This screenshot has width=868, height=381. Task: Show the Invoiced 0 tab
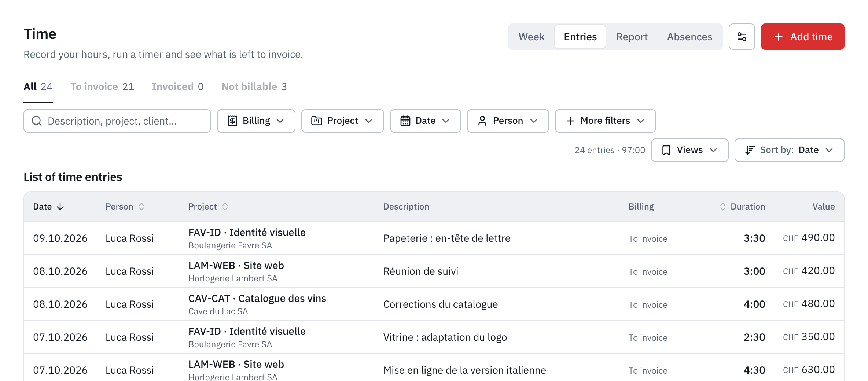pos(178,87)
